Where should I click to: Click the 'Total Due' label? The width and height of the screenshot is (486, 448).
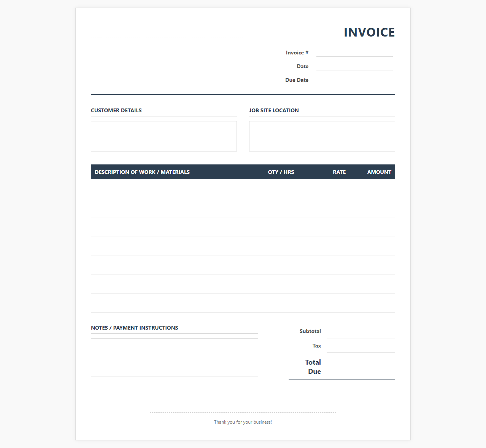coord(313,367)
